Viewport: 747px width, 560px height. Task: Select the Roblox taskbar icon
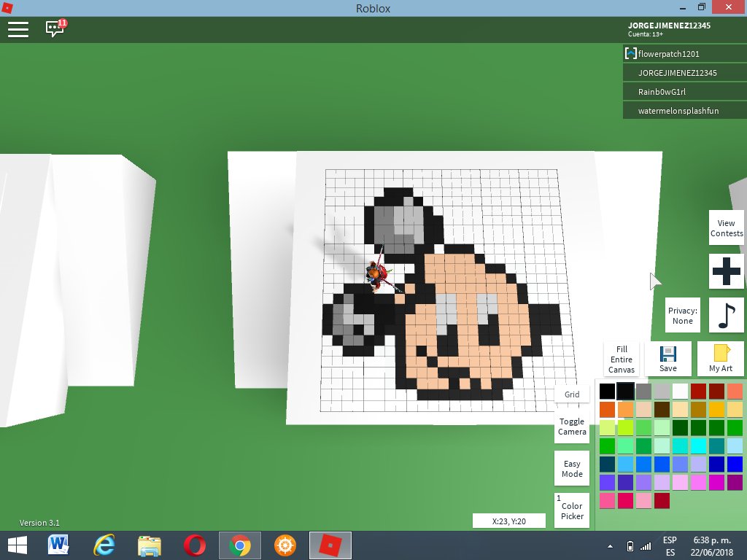[x=330, y=545]
